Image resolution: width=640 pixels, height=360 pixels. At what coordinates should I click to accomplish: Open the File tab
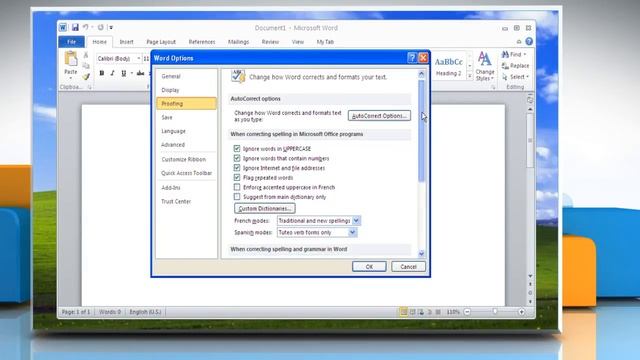71,42
